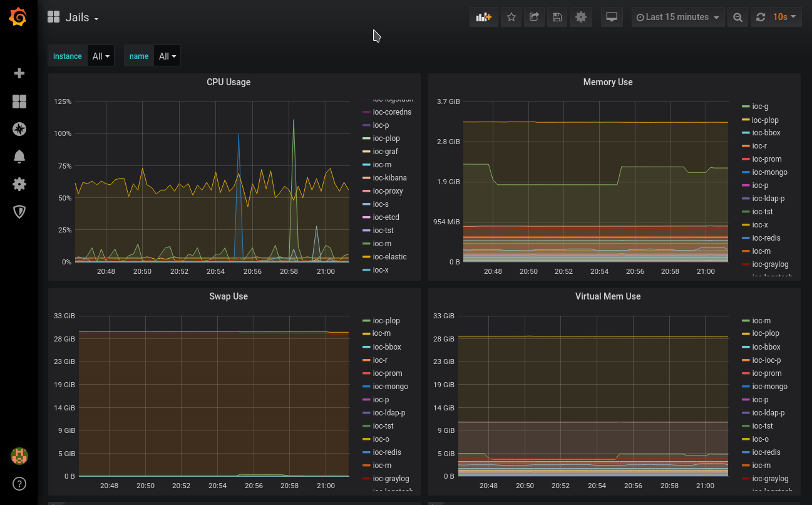Toggle ioc-redis series in Swap Use legend
812x505 pixels.
coord(386,452)
